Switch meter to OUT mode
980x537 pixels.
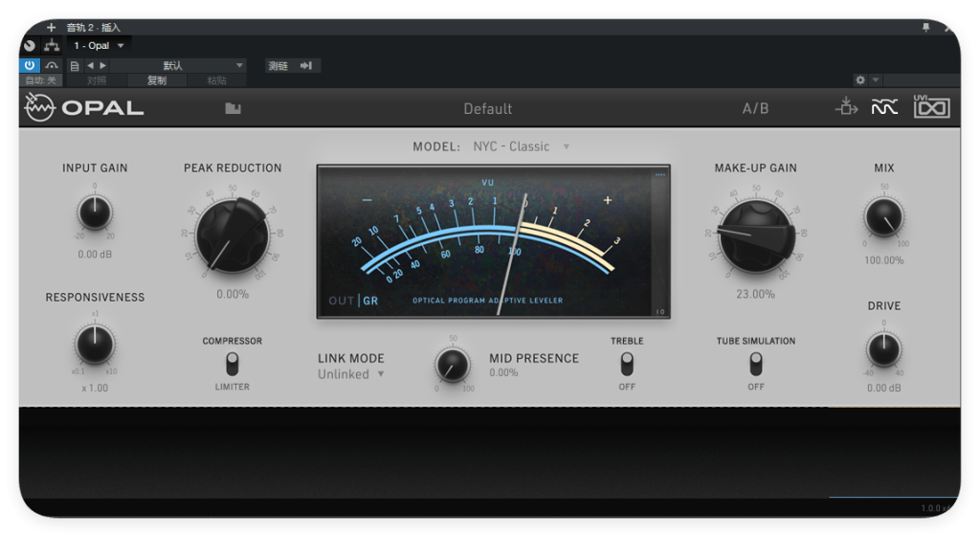click(x=342, y=301)
